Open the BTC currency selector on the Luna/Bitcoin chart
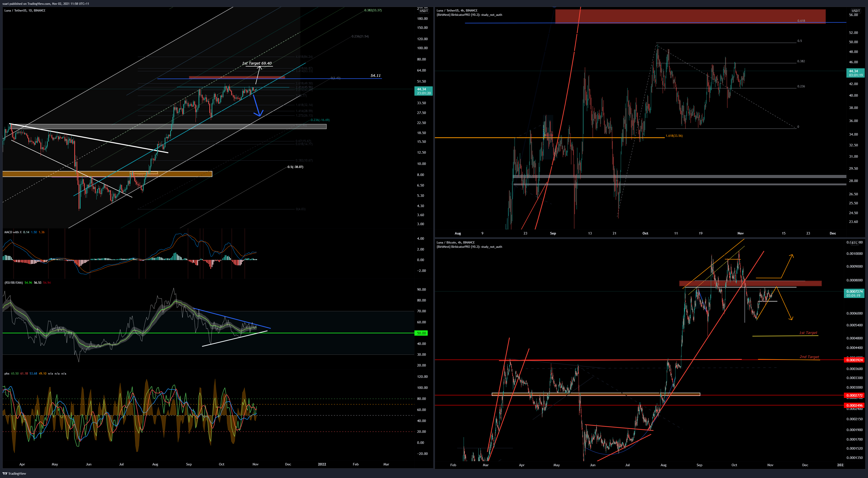868x478 pixels. coord(855,243)
